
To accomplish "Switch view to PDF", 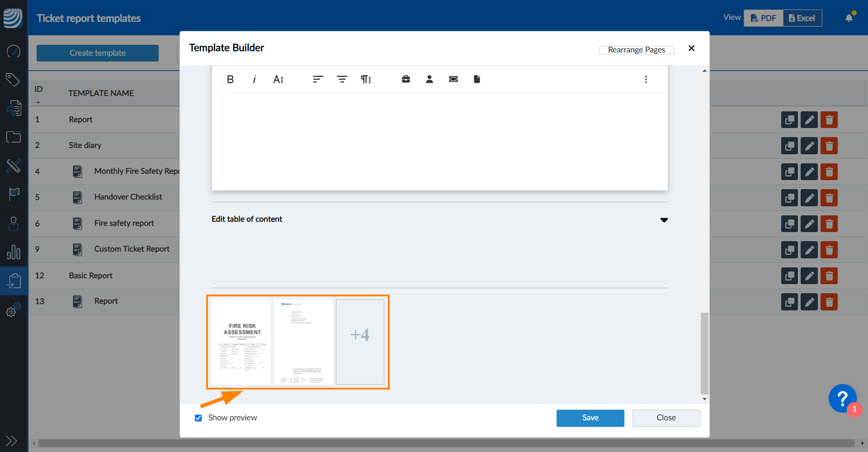I will click(x=764, y=18).
